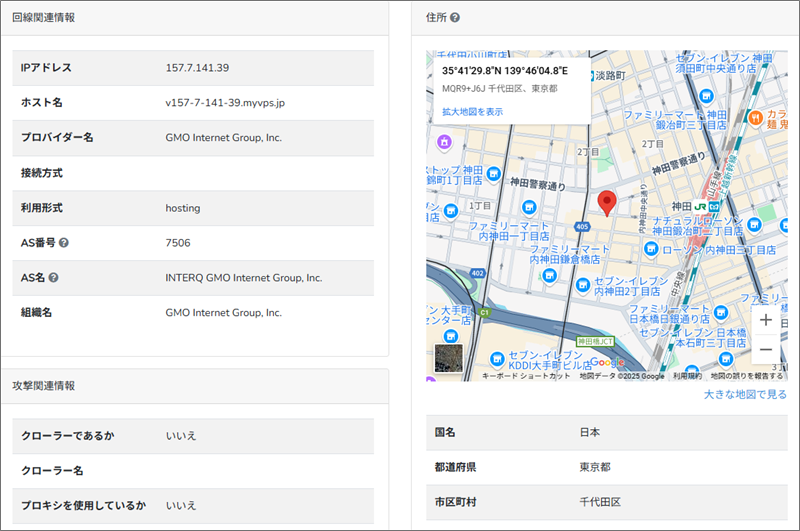The height and width of the screenshot is (531, 800).
Task: Click キーボード ショートカット on map
Action: tap(526, 376)
